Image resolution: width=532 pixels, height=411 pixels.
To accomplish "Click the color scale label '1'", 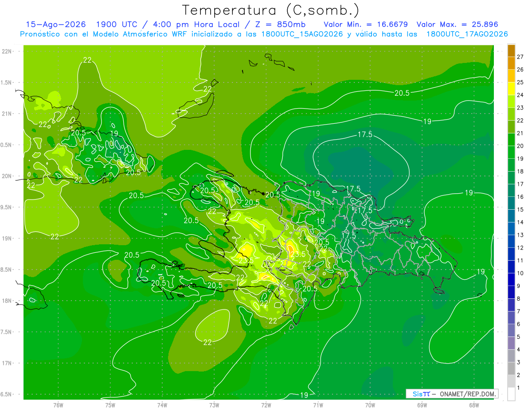I will (x=519, y=388).
